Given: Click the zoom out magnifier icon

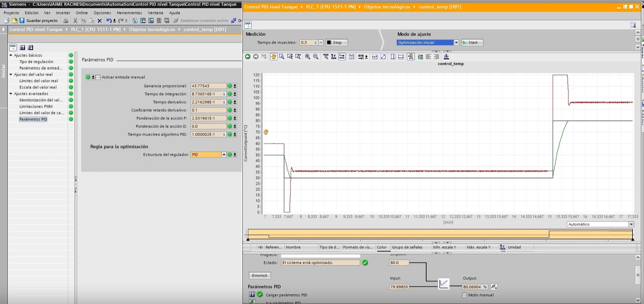Looking at the screenshot, I should (x=316, y=57).
